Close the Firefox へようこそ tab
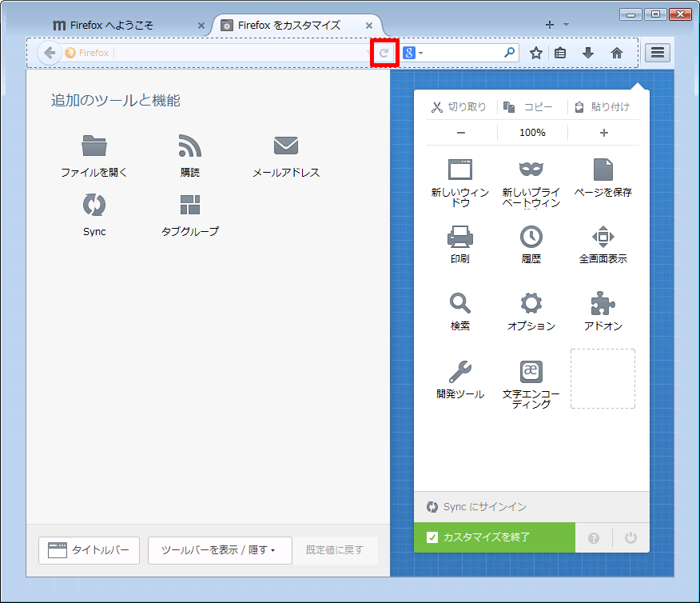Screen dimensions: 700x603 tap(201, 26)
